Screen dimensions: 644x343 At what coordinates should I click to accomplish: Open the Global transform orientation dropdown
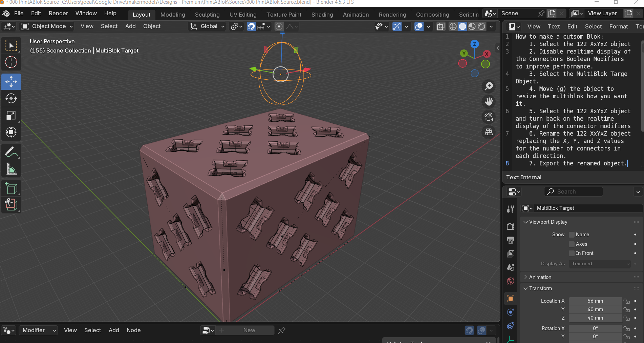(x=207, y=26)
